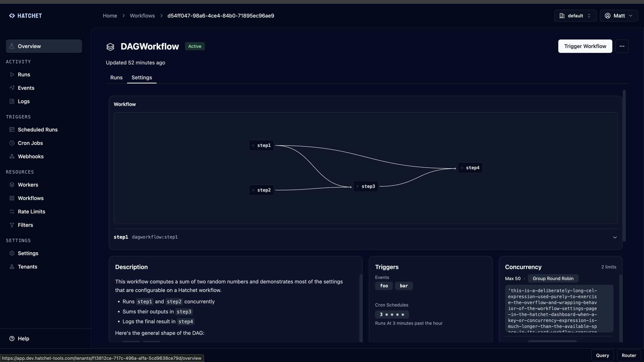The width and height of the screenshot is (644, 362).
Task: Click the Scheduled Runs calendar icon
Action: [x=12, y=130]
